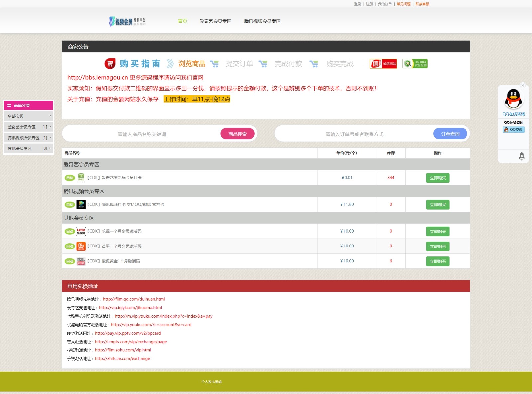The image size is (532, 394).
Task: Open 爱奇艺会员专区 in top navigation
Action: tap(215, 21)
